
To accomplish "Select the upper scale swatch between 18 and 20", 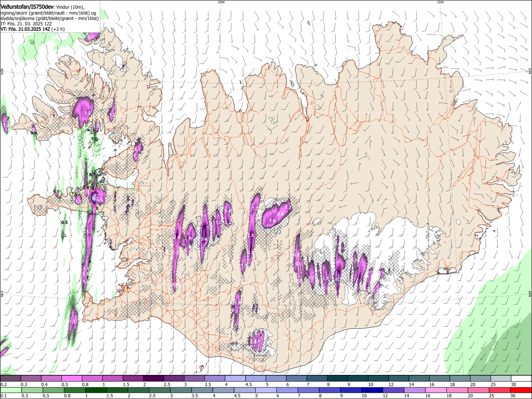I will [460, 378].
